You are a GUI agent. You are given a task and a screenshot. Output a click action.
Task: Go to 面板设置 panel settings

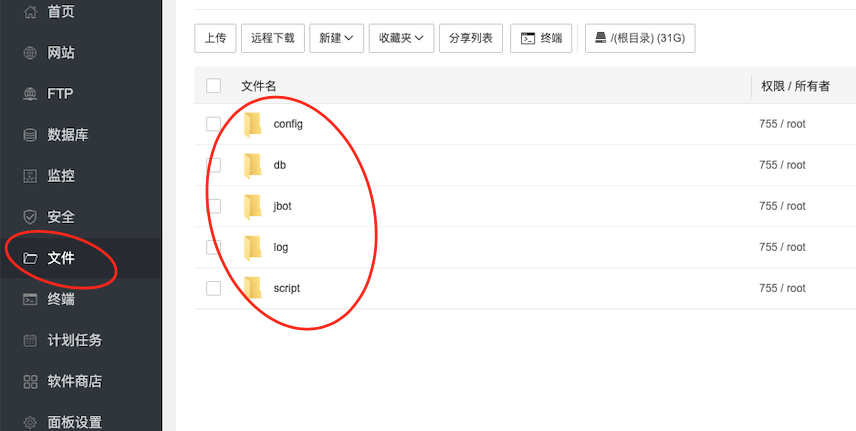[x=74, y=422]
